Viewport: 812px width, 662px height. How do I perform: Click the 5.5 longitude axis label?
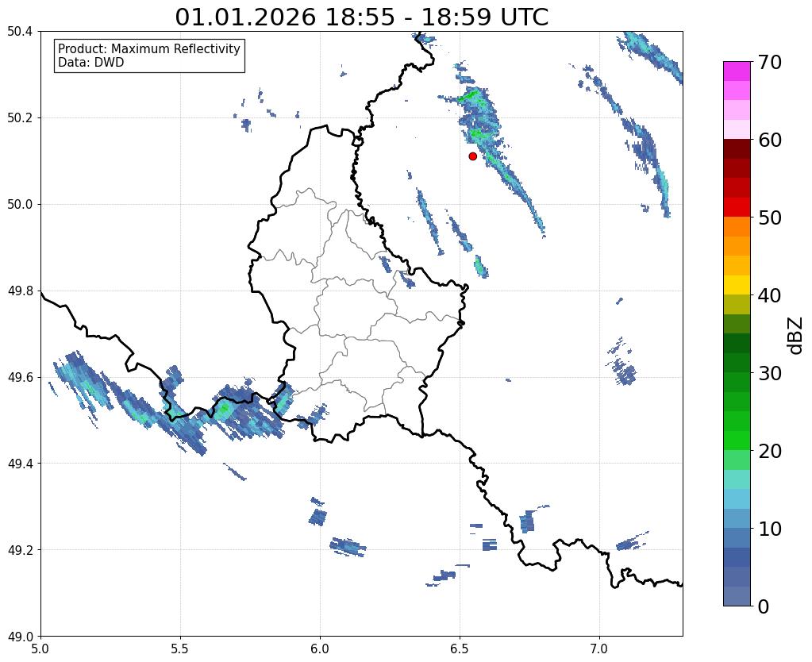tap(180, 649)
